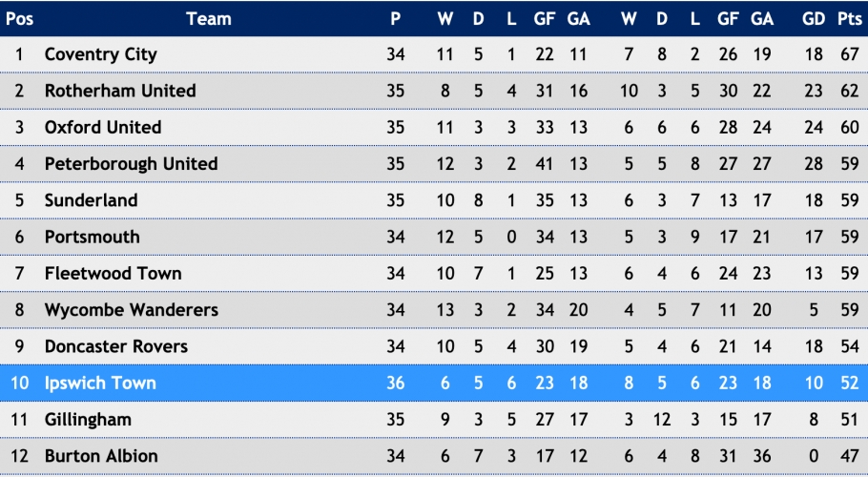This screenshot has height=477, width=868.
Task: Sort by the Pts column header
Action: coord(850,19)
